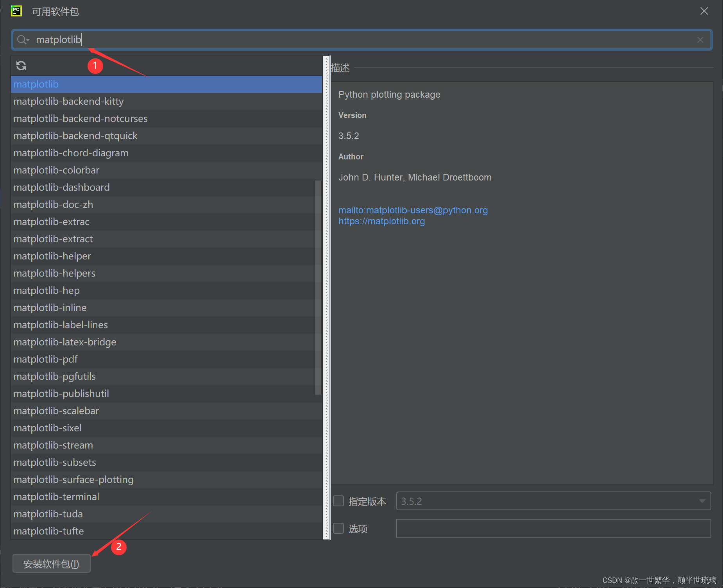
Task: Click the package list vertical scrollbar
Action: coord(318,287)
